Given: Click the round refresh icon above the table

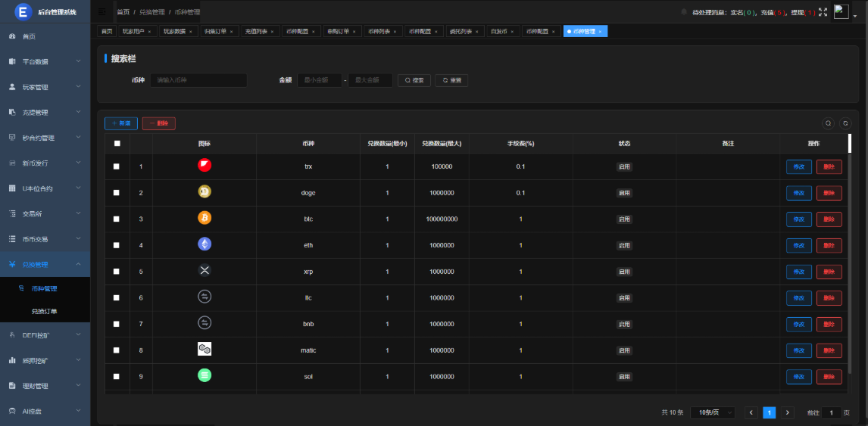Looking at the screenshot, I should point(845,123).
